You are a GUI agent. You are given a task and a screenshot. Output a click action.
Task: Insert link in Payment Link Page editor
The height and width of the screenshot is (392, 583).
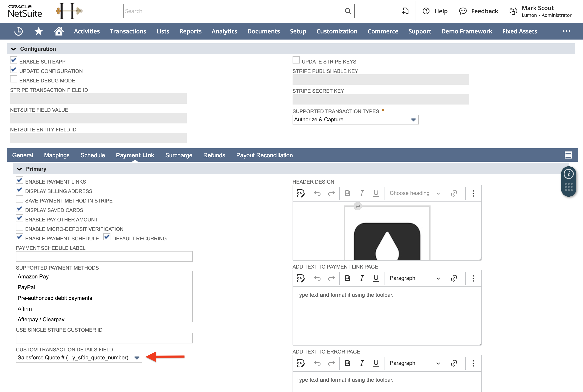point(454,278)
